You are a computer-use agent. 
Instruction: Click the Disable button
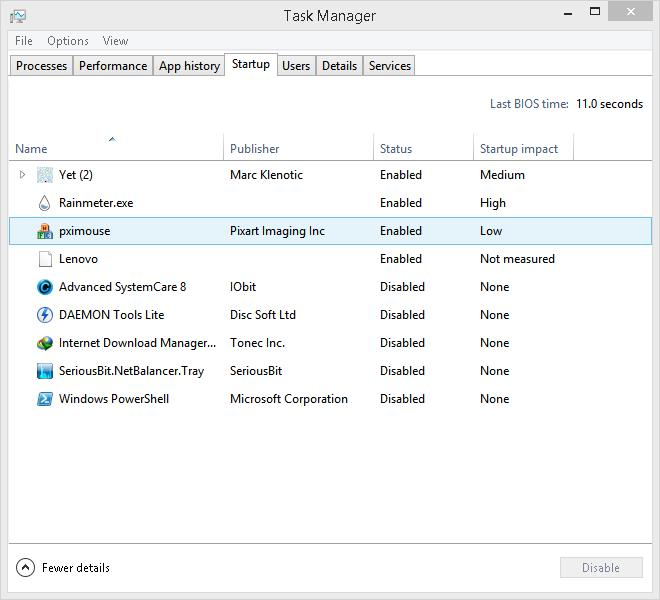tap(601, 568)
